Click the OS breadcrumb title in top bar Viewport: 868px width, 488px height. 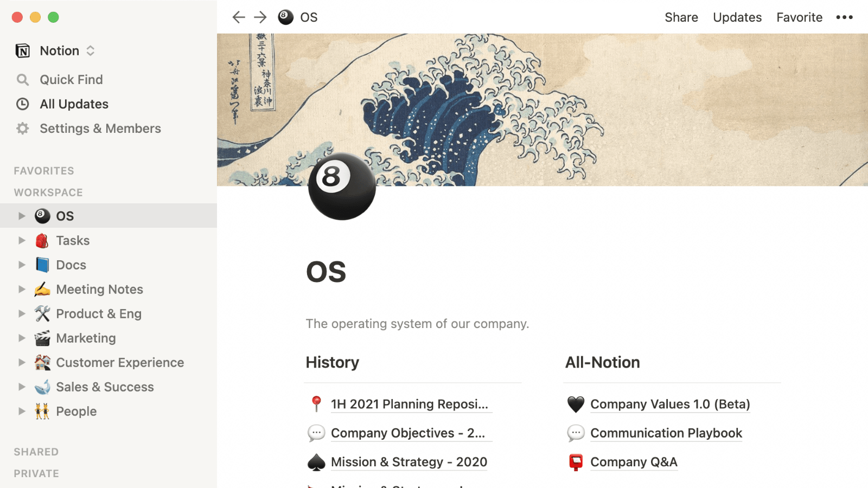(x=309, y=17)
